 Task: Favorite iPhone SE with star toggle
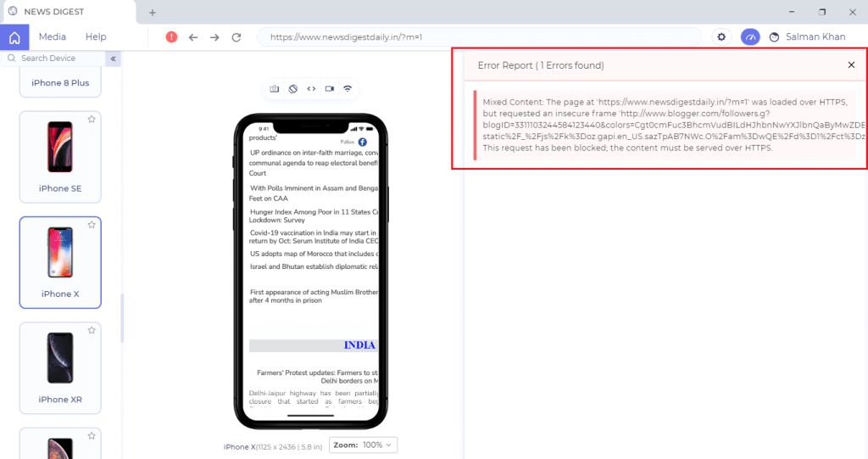point(92,120)
